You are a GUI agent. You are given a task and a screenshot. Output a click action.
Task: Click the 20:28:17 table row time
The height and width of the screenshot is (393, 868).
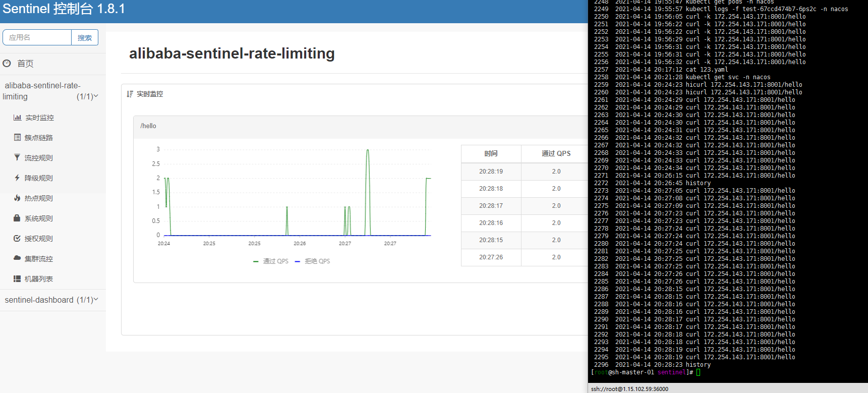coord(491,206)
